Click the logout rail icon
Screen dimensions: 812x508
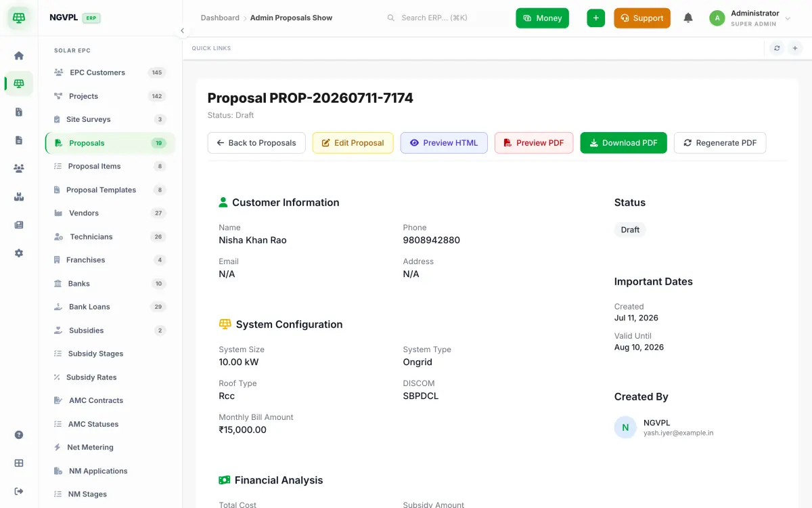[19, 491]
